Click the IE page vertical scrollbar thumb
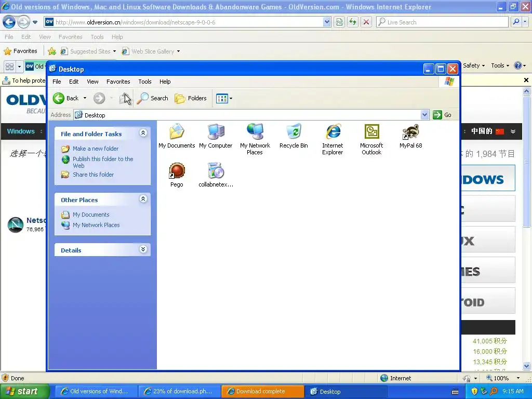This screenshot has width=532, height=399. tap(526, 161)
